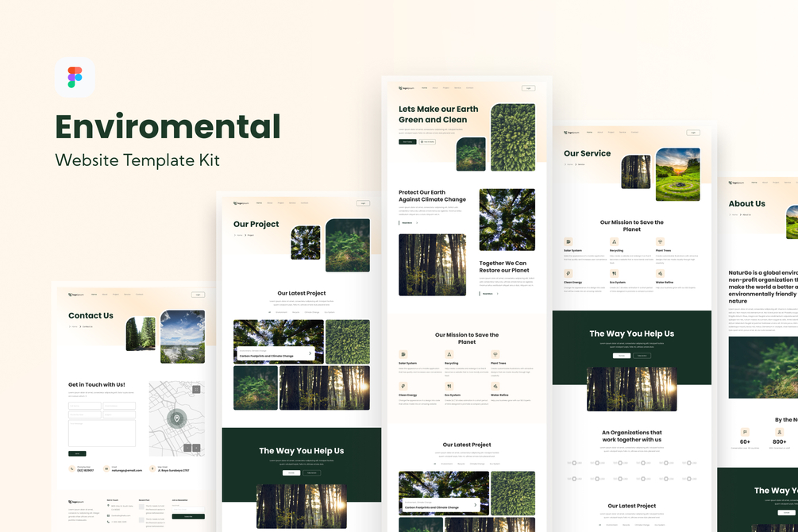Click the 'Website Template Kit' subtitle
The height and width of the screenshot is (532, 798).
point(137,160)
